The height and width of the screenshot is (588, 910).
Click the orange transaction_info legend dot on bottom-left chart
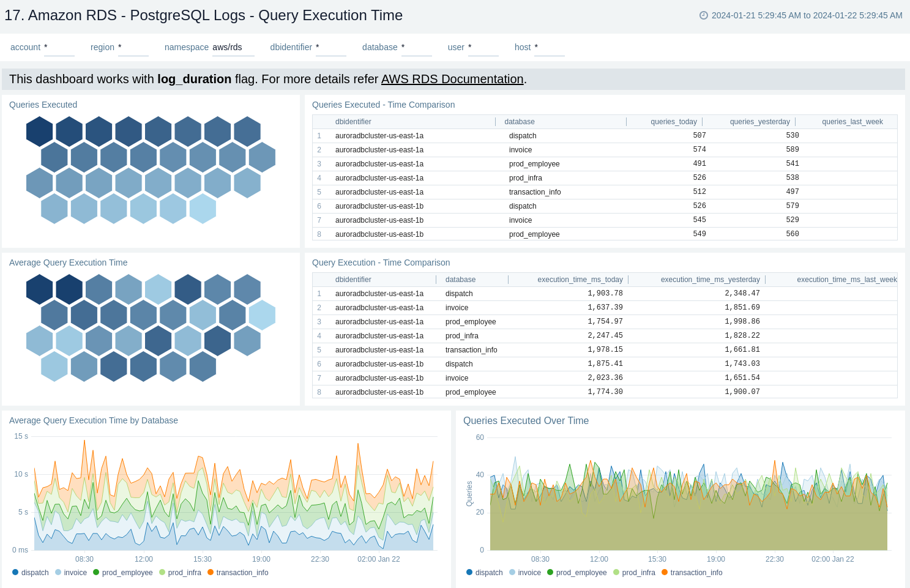211,573
